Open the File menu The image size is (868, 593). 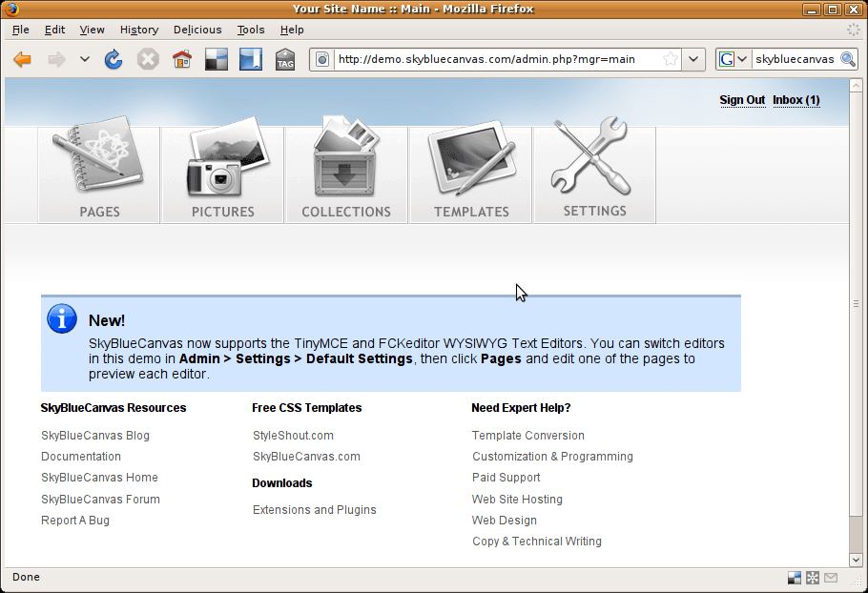20,30
